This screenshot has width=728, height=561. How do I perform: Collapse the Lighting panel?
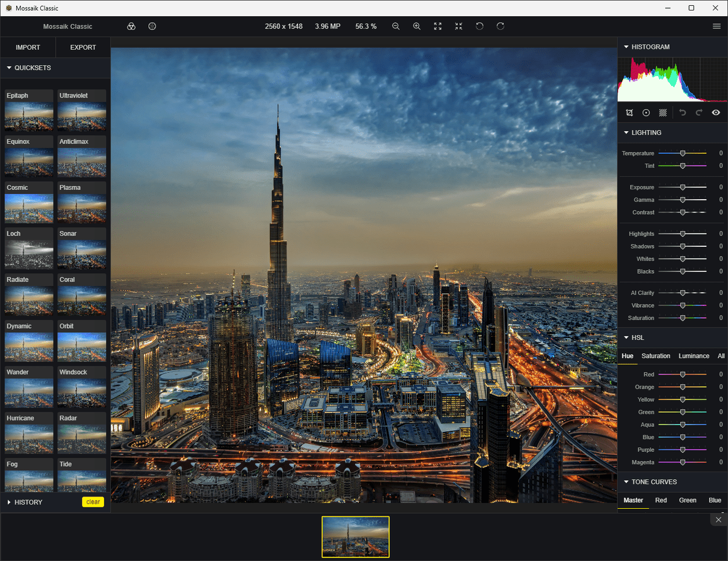[626, 133]
